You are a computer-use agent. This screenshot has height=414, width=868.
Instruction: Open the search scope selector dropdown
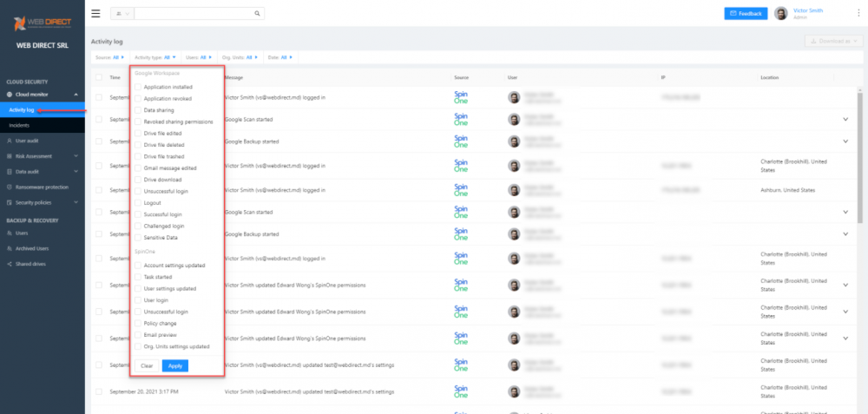point(122,13)
